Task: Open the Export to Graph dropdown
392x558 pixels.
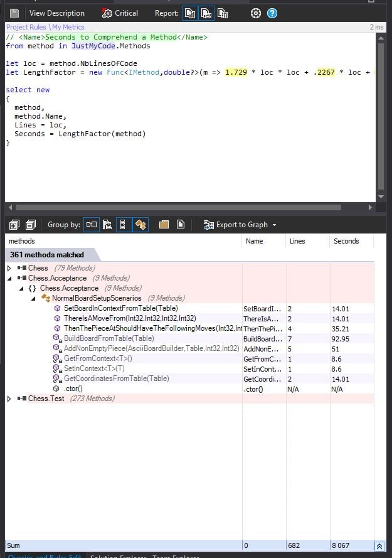Action: pyautogui.click(x=240, y=225)
